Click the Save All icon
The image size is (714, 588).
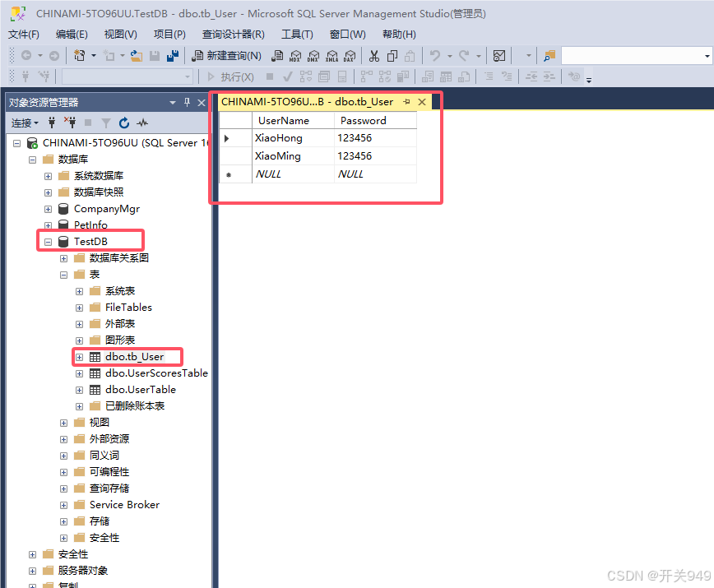(x=173, y=56)
